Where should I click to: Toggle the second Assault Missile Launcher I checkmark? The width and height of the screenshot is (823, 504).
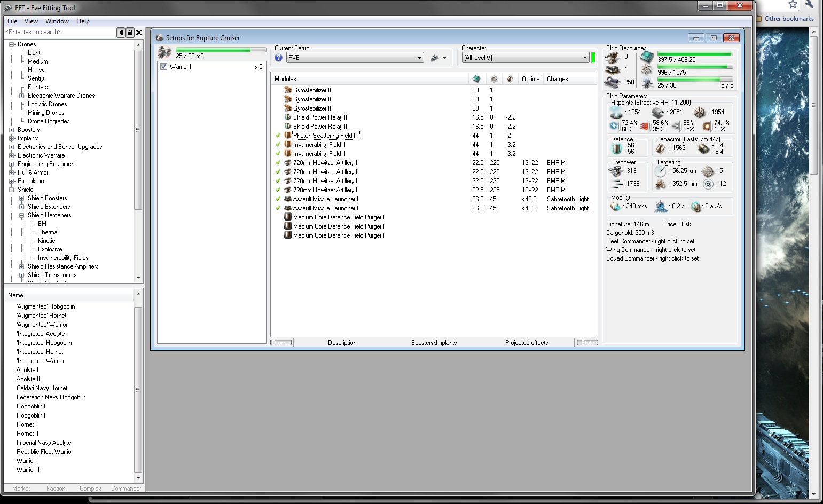pyautogui.click(x=278, y=208)
